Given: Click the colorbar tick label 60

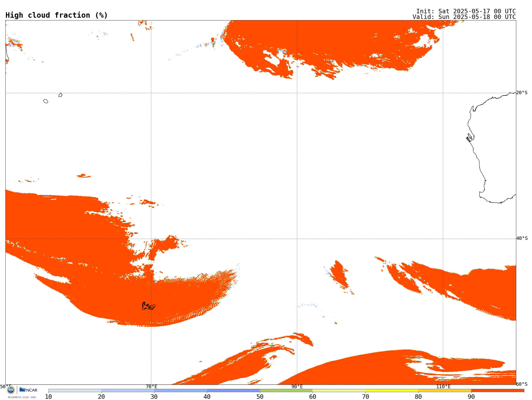Looking at the screenshot, I should tap(313, 397).
